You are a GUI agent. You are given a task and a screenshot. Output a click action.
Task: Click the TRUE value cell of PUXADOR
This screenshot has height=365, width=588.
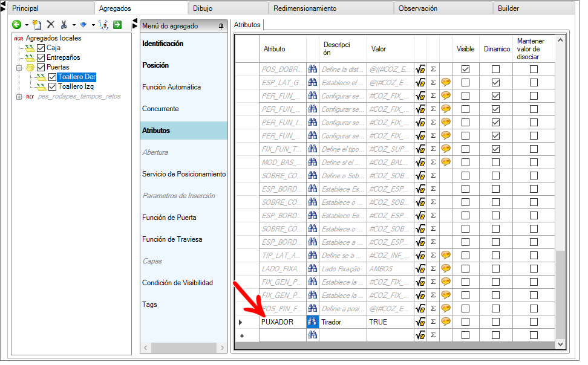coord(390,322)
